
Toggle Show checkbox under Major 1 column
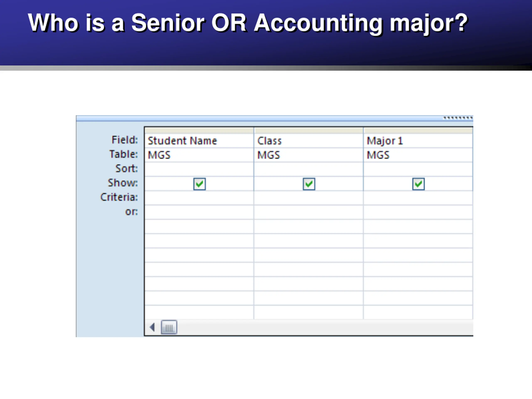418,184
